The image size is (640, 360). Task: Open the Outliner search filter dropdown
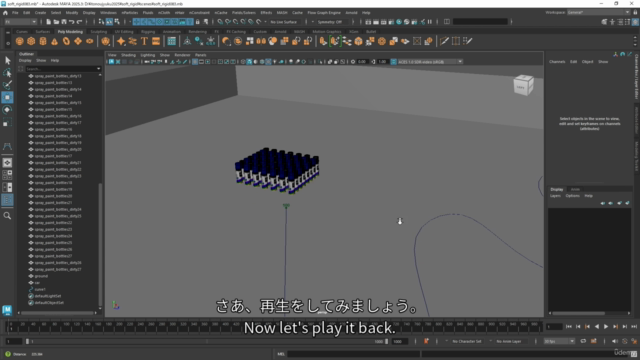tap(98, 69)
